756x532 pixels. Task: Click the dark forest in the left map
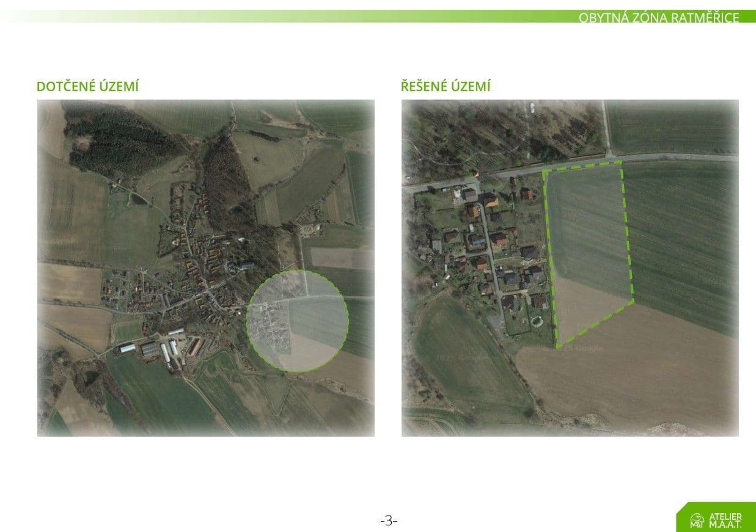(x=122, y=144)
